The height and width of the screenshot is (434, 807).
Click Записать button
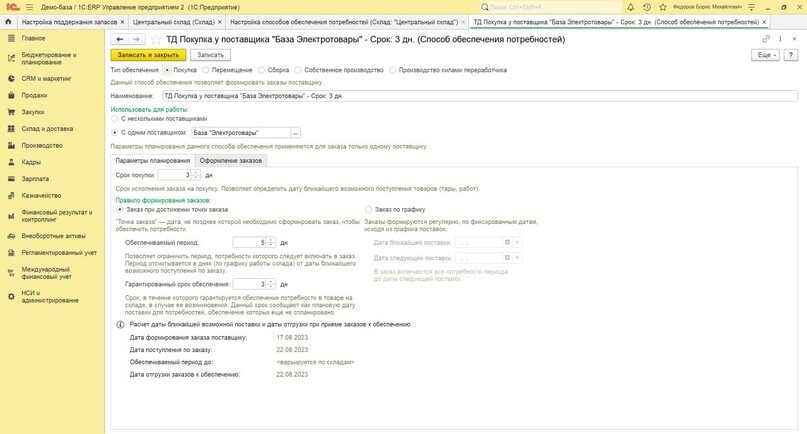[x=210, y=55]
